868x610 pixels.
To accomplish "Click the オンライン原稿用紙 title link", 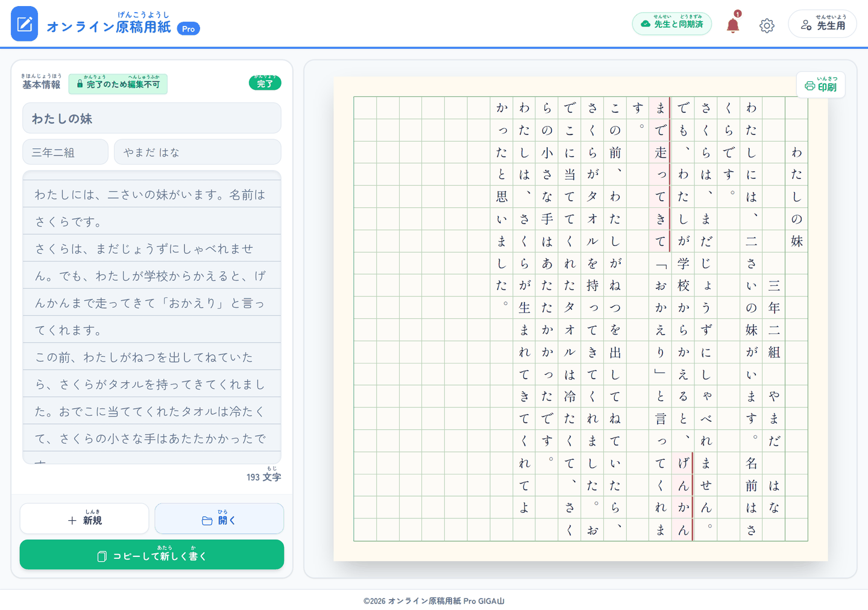I will pyautogui.click(x=109, y=24).
